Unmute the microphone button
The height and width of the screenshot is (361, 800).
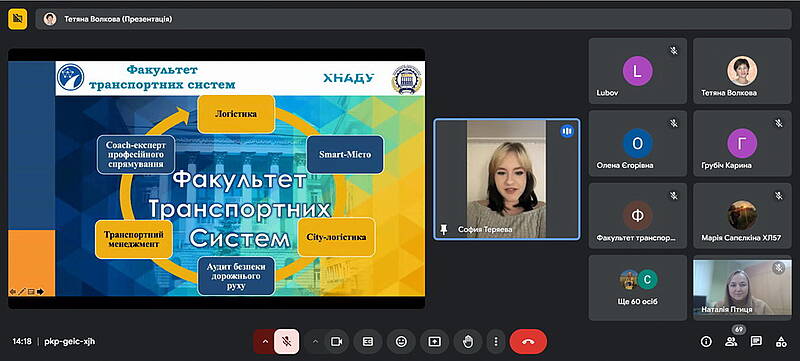click(x=287, y=342)
